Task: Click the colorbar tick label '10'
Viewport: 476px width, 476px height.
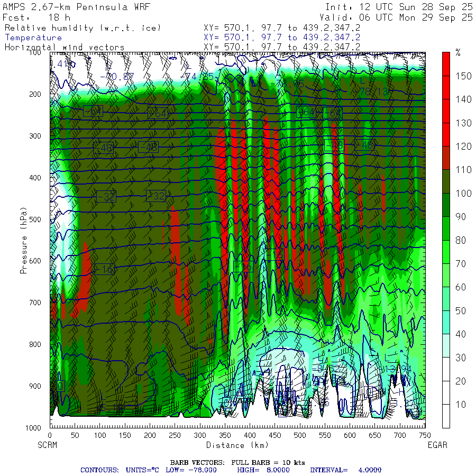Action: pos(461,405)
